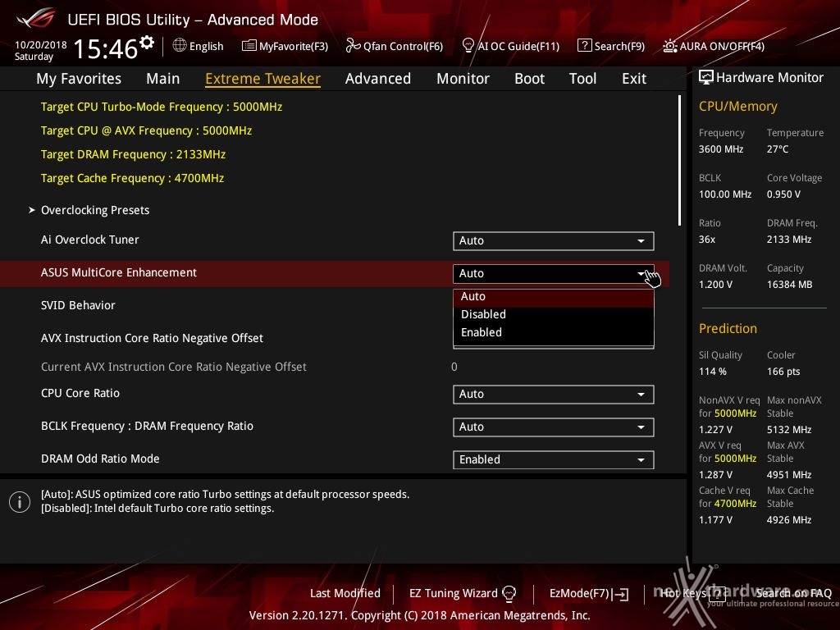Open Search(F9)
Viewport: 840px width, 630px height.
tap(611, 46)
